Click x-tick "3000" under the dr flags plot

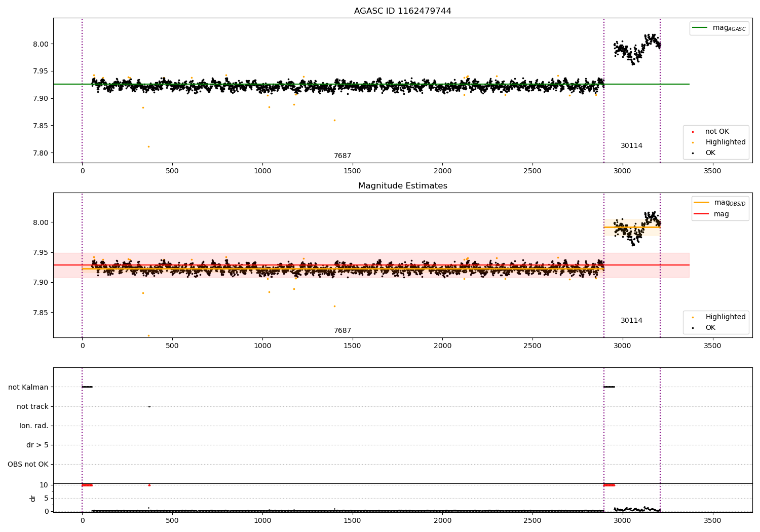coord(622,521)
